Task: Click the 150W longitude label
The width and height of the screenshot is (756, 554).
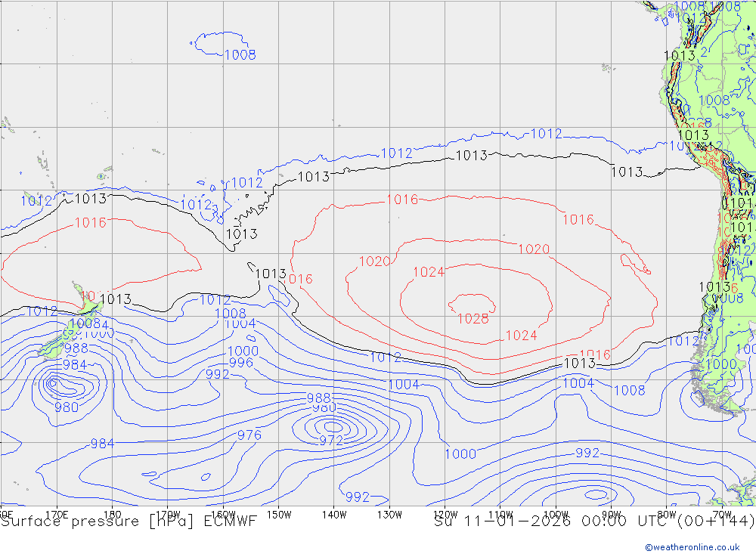Action: click(x=279, y=515)
